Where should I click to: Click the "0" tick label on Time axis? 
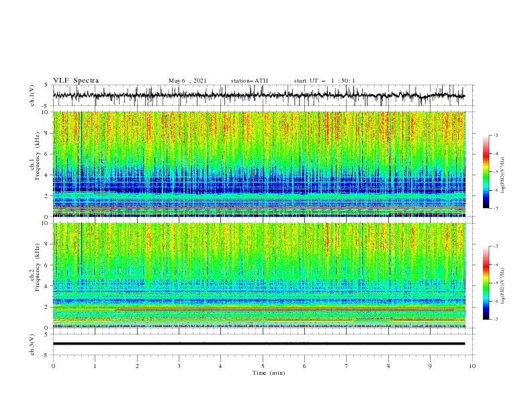point(53,366)
